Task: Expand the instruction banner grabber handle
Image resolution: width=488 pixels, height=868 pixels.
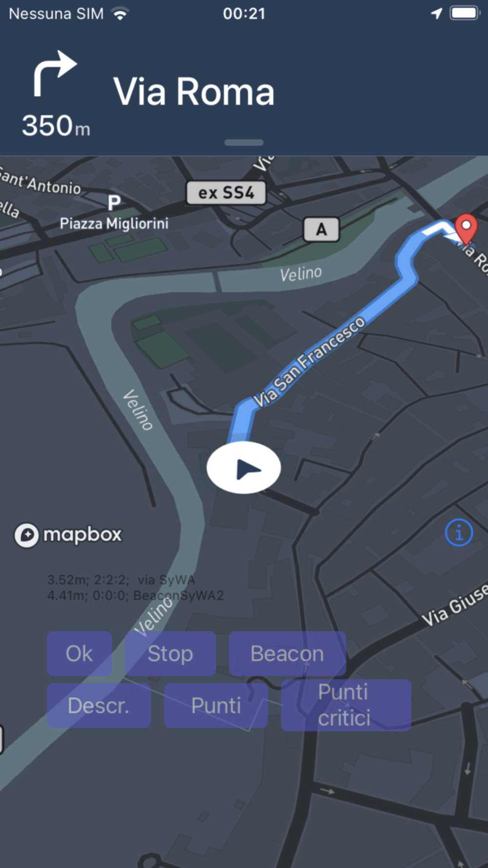Action: click(x=244, y=143)
